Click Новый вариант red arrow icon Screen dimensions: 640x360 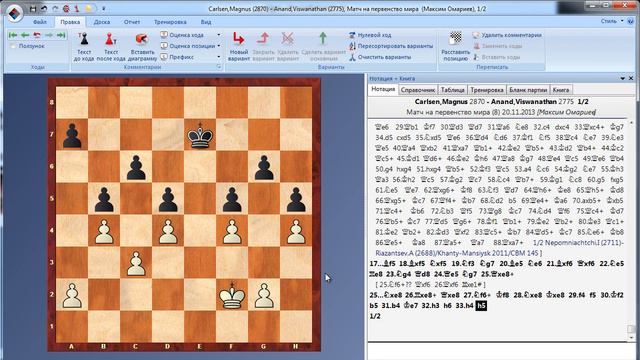pyautogui.click(x=238, y=39)
